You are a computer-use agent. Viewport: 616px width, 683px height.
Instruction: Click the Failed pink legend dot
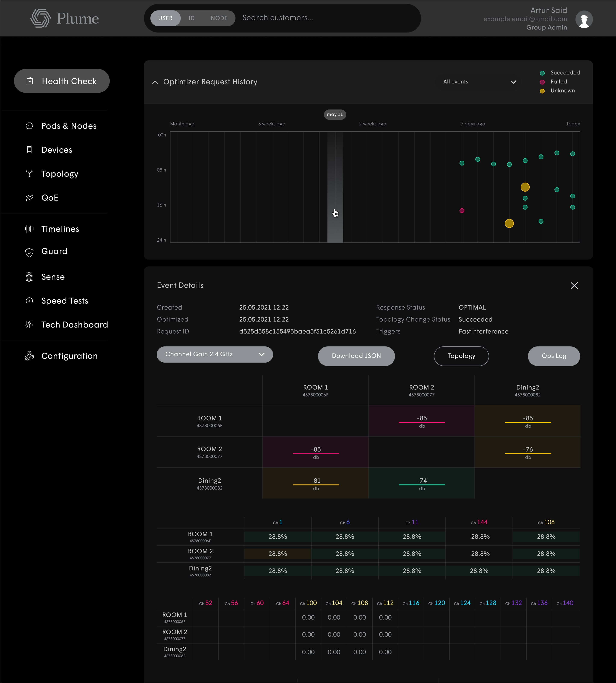542,82
